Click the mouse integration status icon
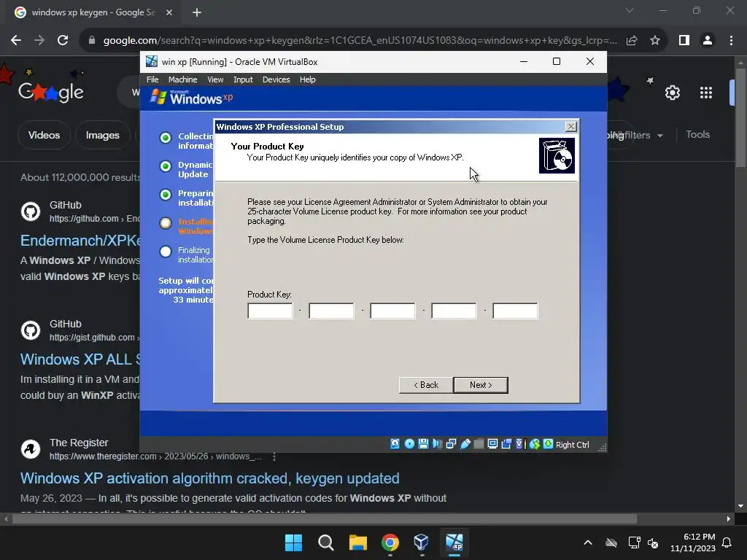This screenshot has width=747, height=560. tap(535, 444)
